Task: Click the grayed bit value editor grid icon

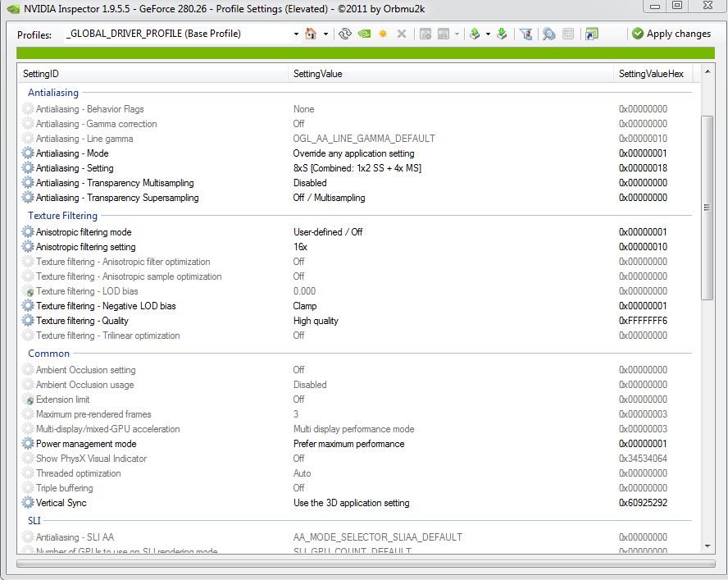Action: (x=568, y=34)
